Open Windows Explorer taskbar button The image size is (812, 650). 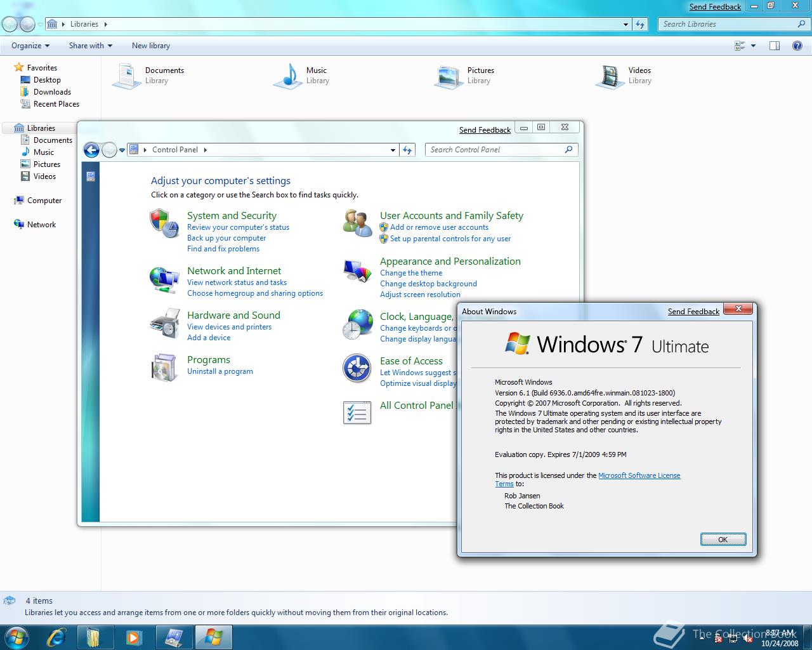coord(95,637)
